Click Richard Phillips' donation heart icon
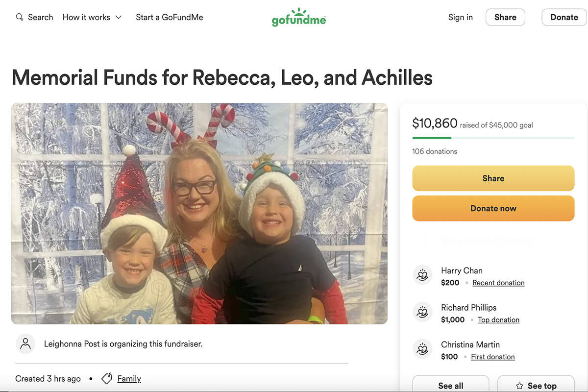588x392 pixels. pos(422,312)
